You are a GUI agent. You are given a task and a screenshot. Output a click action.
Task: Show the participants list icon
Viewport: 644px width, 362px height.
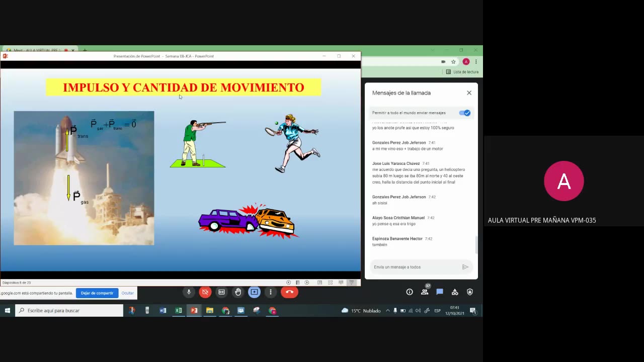coord(425,292)
